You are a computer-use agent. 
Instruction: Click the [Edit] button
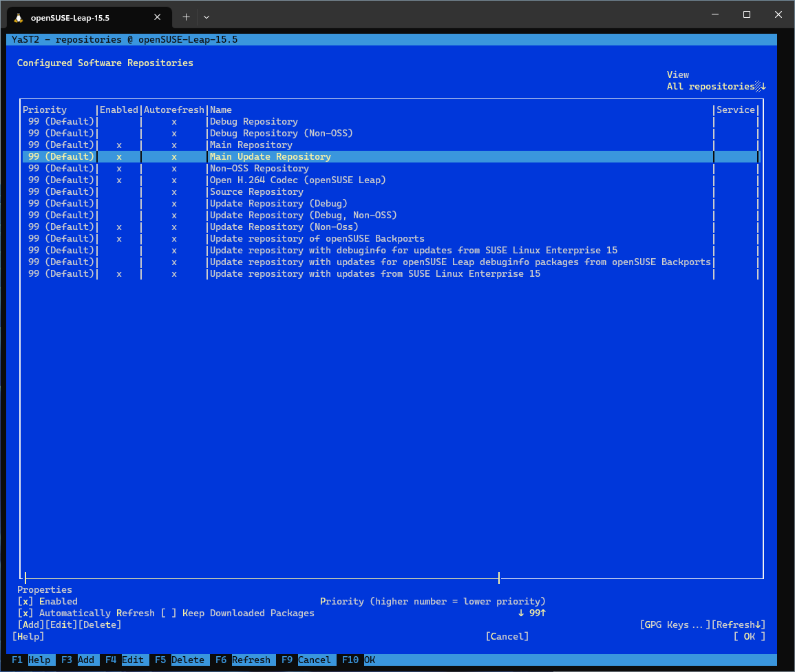pos(61,624)
